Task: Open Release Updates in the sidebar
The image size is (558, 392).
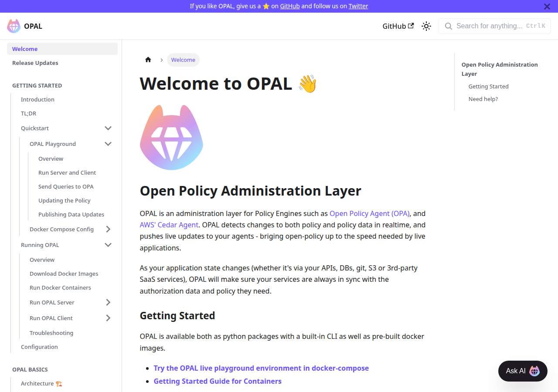Action: (x=62, y=63)
